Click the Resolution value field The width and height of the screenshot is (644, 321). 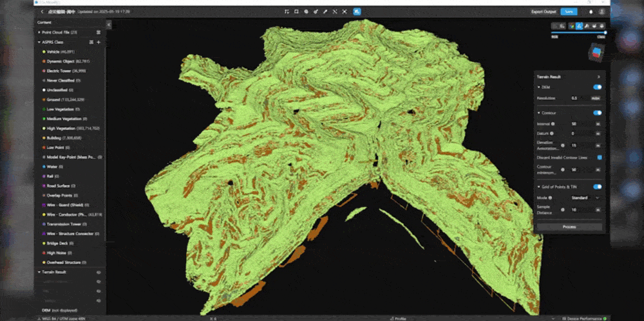tap(578, 98)
